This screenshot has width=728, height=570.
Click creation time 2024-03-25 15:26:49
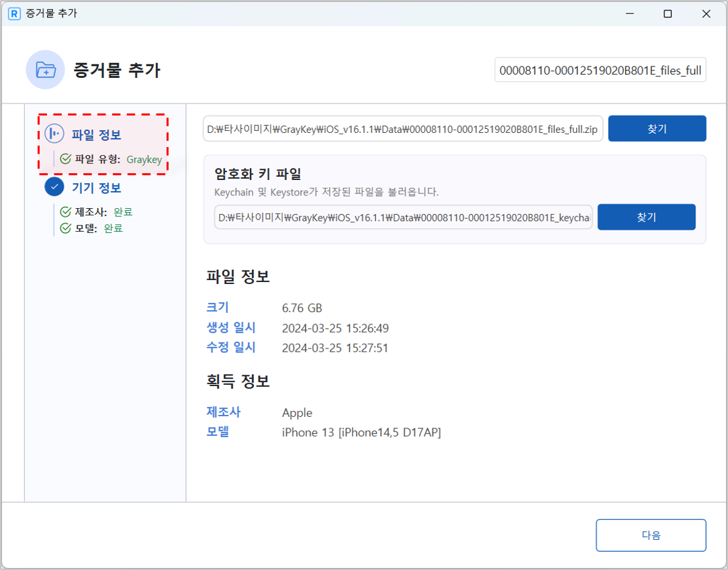tap(335, 328)
